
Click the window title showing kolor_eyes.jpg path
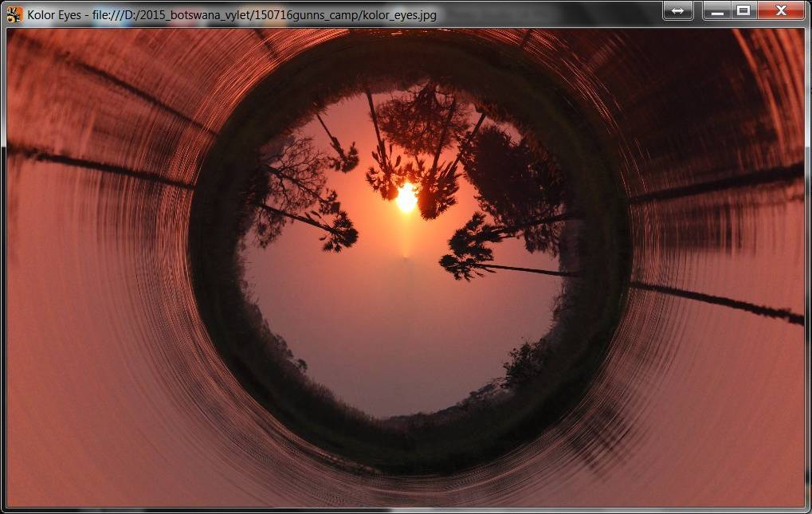pos(231,14)
